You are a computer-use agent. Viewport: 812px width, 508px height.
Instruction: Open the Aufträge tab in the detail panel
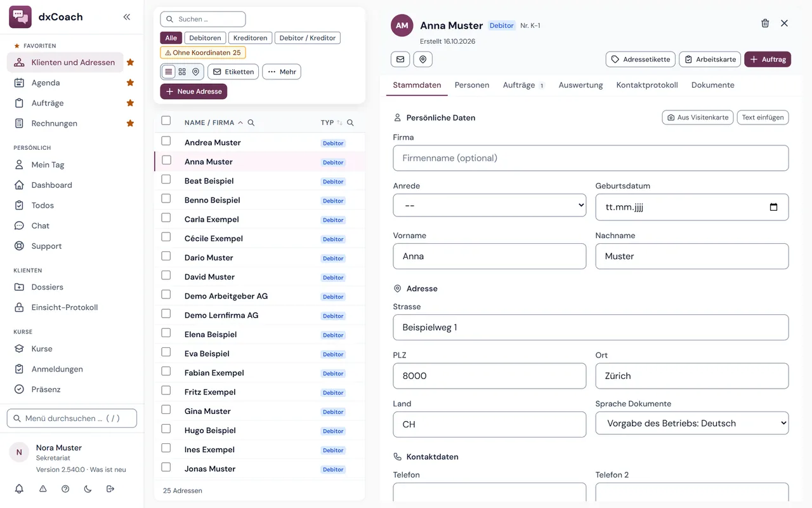[523, 85]
